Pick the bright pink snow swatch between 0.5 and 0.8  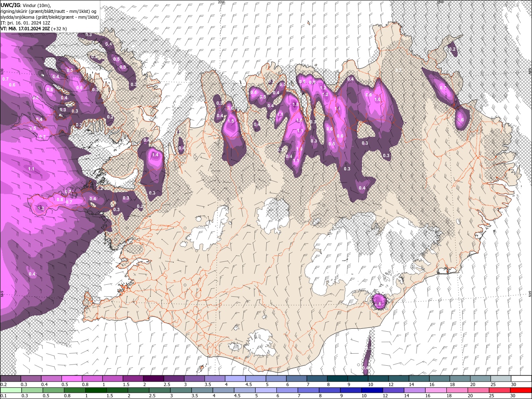[x=71, y=379]
